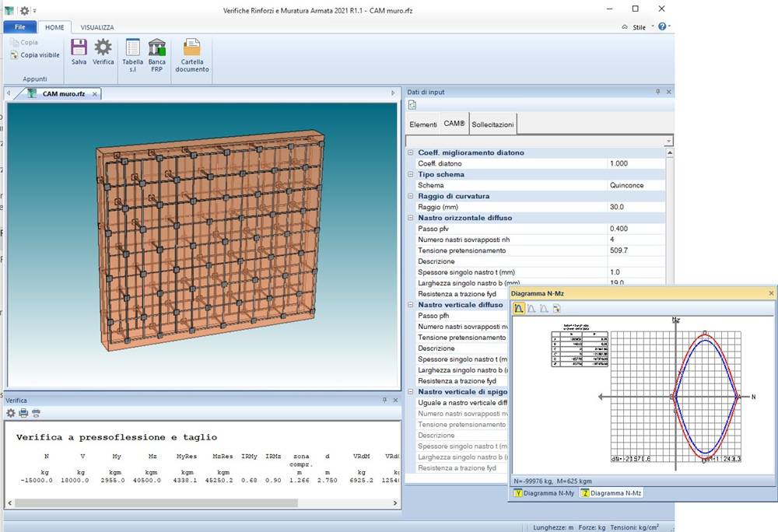Viewport: 778px width, 532px height.
Task: Open the combo box above the property grid
Action: coord(539,141)
